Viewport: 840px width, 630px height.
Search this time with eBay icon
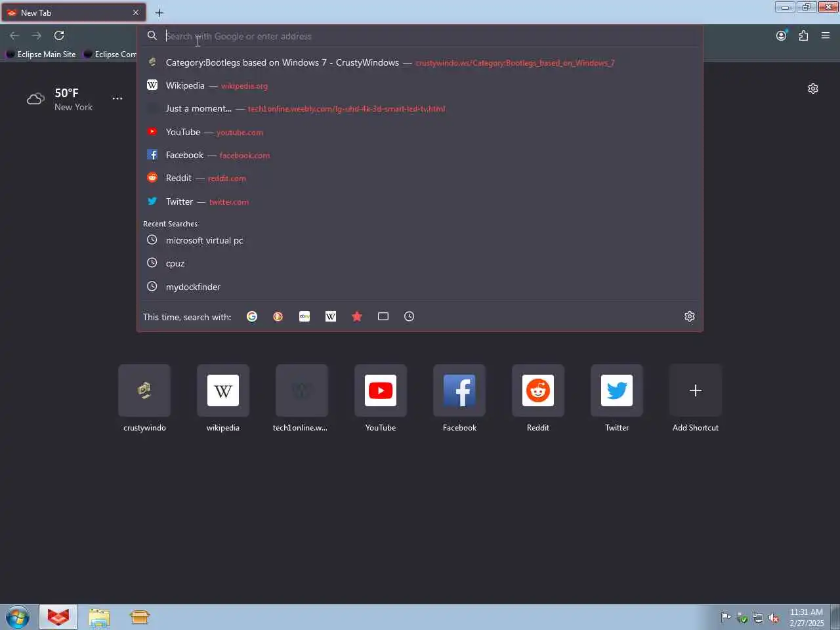click(304, 316)
